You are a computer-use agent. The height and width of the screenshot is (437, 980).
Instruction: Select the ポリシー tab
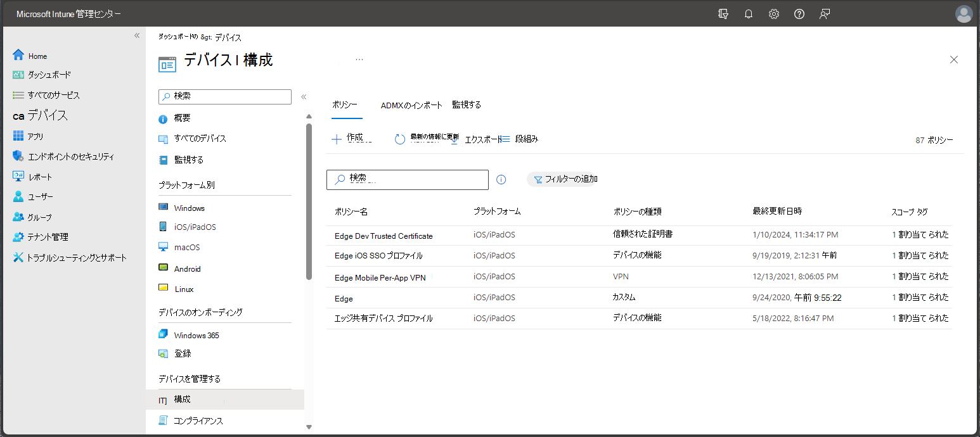click(x=345, y=105)
